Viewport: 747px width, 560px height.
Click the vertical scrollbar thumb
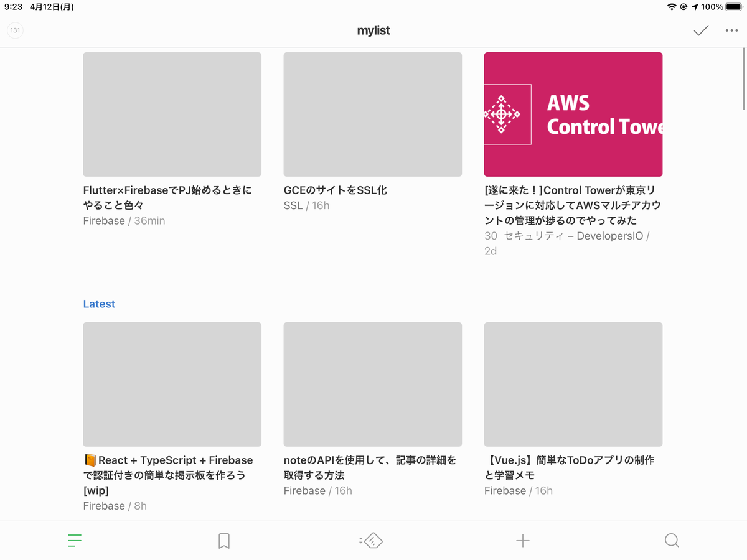coord(744,78)
